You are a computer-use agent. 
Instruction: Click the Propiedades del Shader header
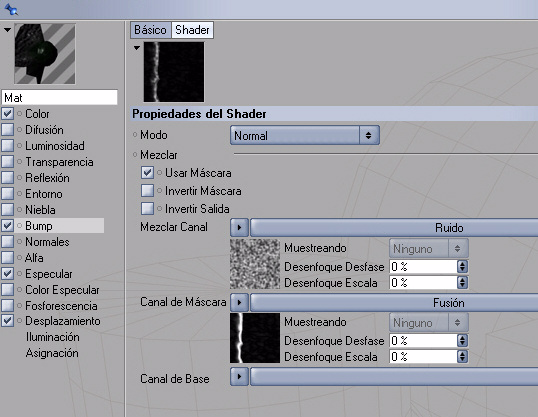[x=334, y=114]
